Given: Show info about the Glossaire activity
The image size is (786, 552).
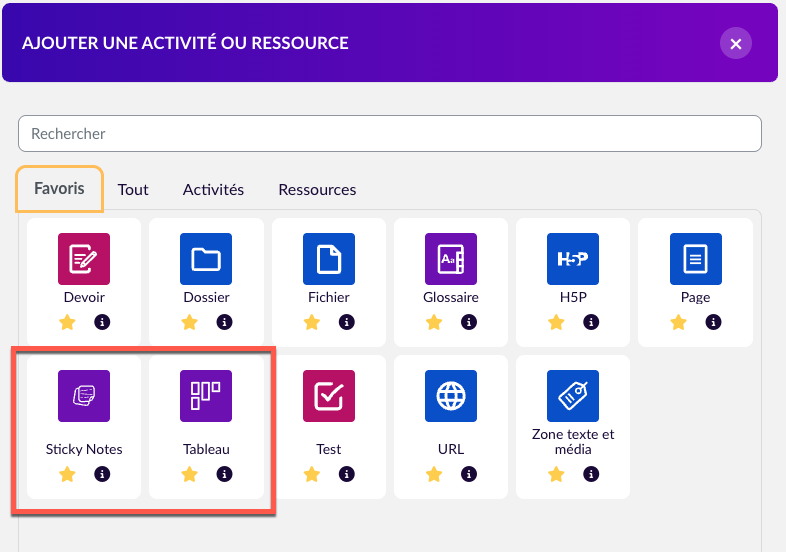Looking at the screenshot, I should [x=468, y=322].
